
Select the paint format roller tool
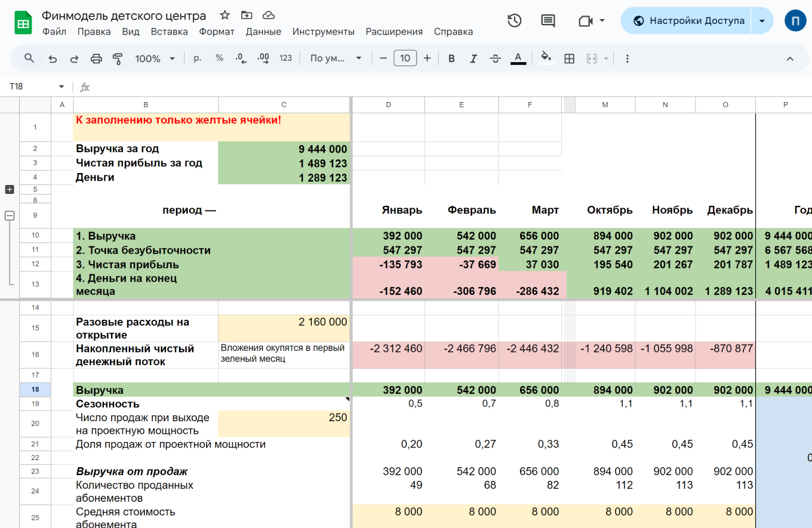(x=118, y=58)
